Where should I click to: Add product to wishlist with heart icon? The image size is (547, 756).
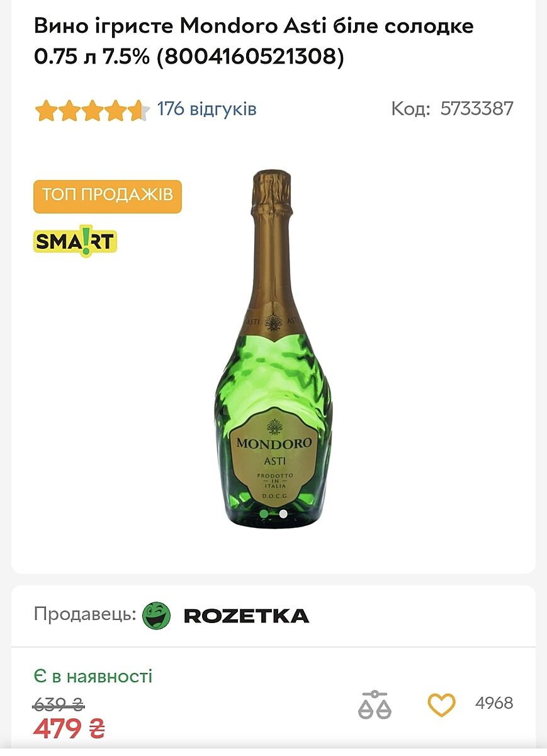(x=441, y=704)
